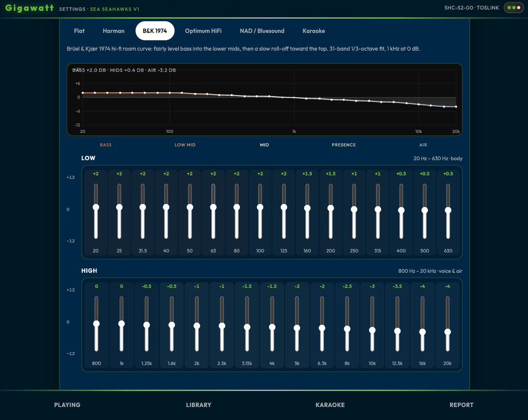Select the 80 Hz slider handle
Image resolution: width=528 pixels, height=420 pixels.
(237, 207)
